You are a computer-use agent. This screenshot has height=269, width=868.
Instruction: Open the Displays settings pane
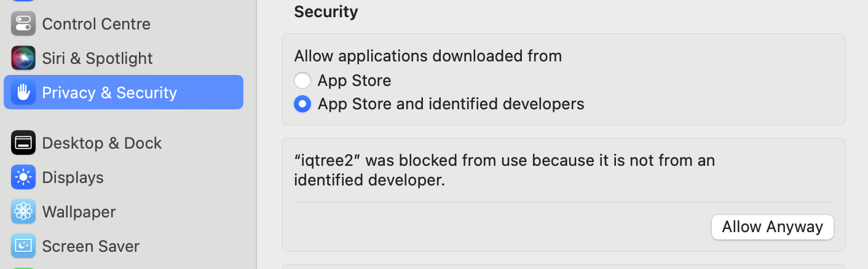tap(124, 177)
